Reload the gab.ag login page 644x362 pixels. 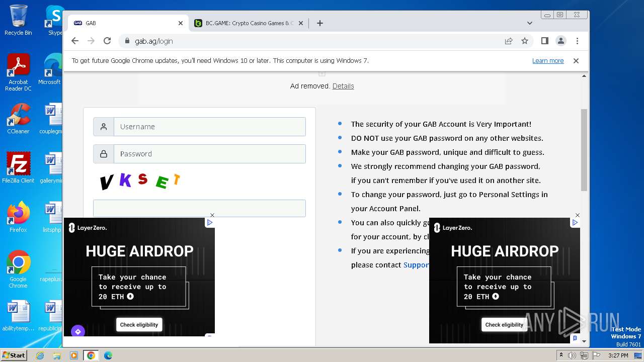[x=107, y=41]
